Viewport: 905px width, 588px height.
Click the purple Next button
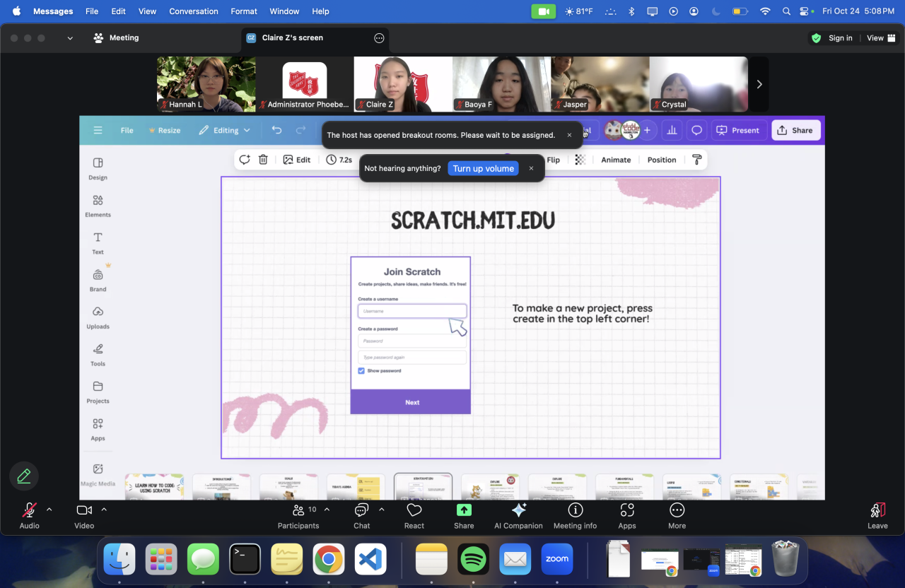point(411,402)
